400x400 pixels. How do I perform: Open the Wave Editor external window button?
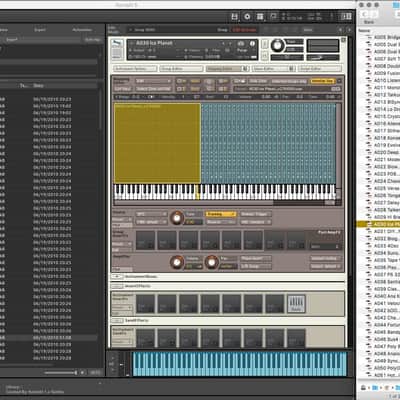coord(292,69)
